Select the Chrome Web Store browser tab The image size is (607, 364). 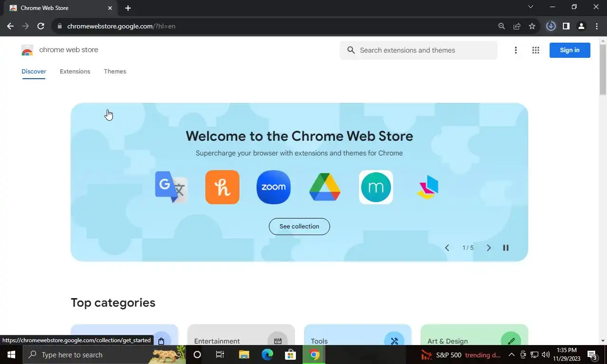(x=62, y=8)
